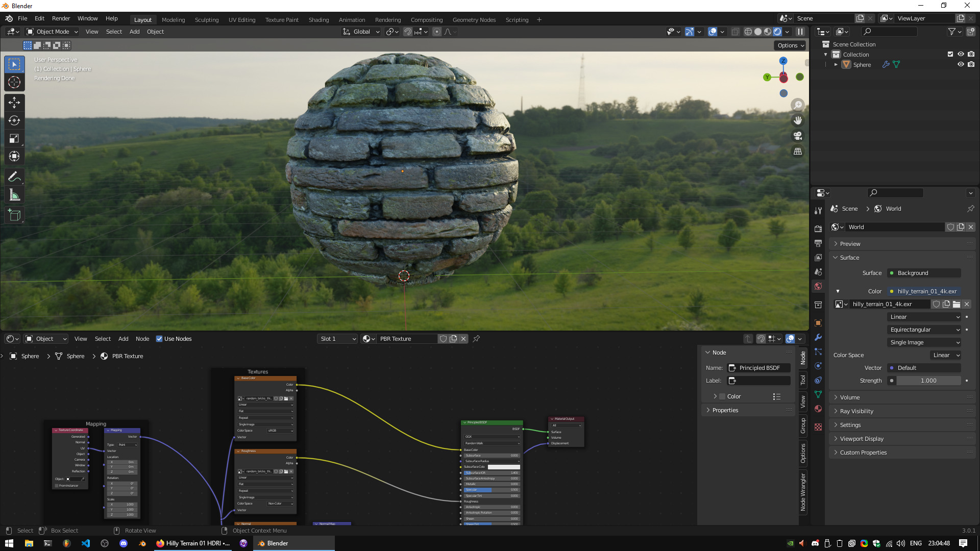This screenshot has height=551, width=980.
Task: Uncheck the Use Nodes checkbox
Action: point(159,339)
